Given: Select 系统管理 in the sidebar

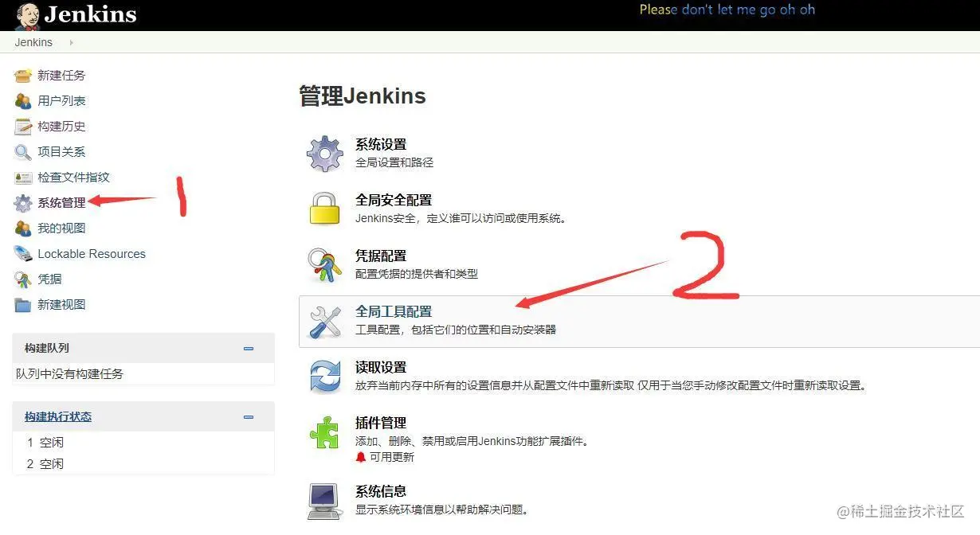Looking at the screenshot, I should click(61, 203).
